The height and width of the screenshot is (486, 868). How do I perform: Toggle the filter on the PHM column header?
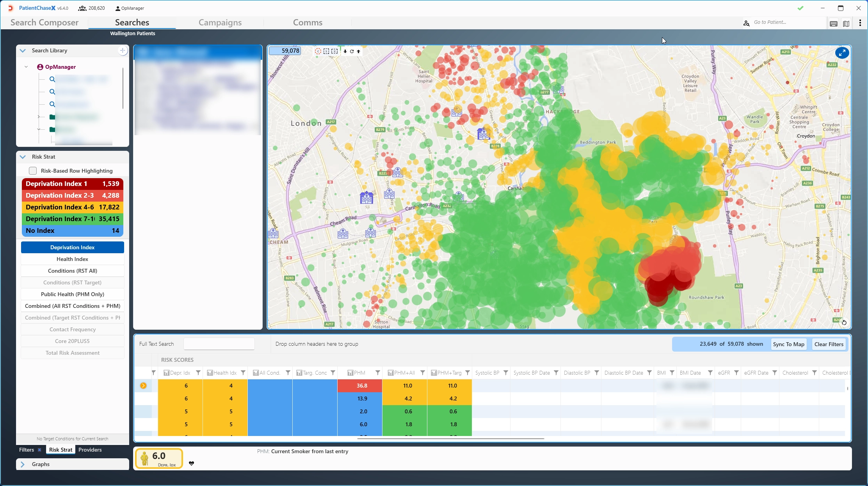pyautogui.click(x=377, y=372)
